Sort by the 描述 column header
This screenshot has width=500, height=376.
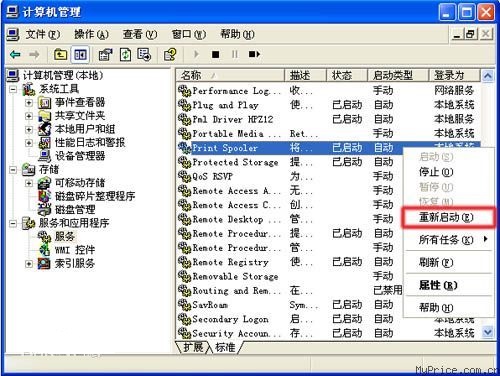pos(305,75)
